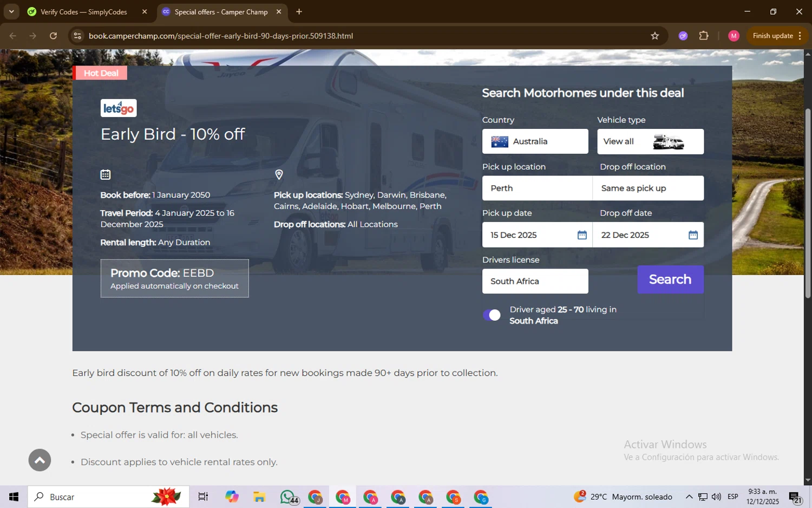Viewport: 812px width, 508px height.
Task: Open the Vehicle type View all dropdown
Action: tap(650, 141)
